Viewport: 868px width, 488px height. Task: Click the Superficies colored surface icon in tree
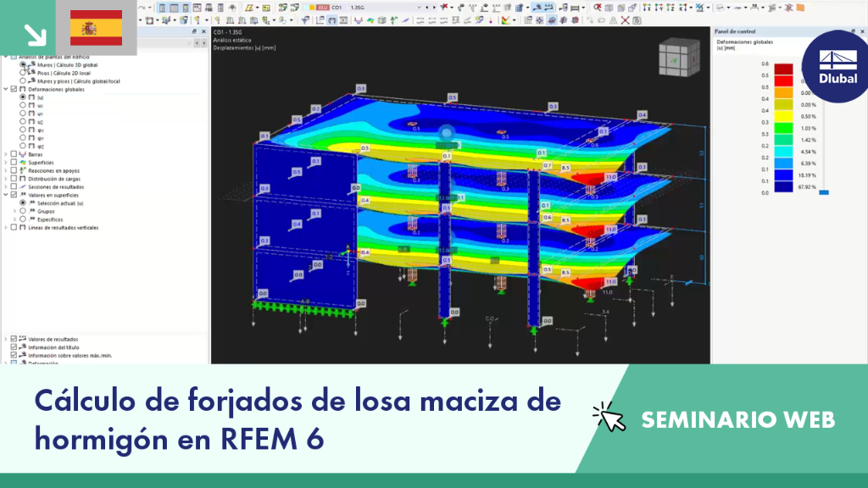point(23,163)
